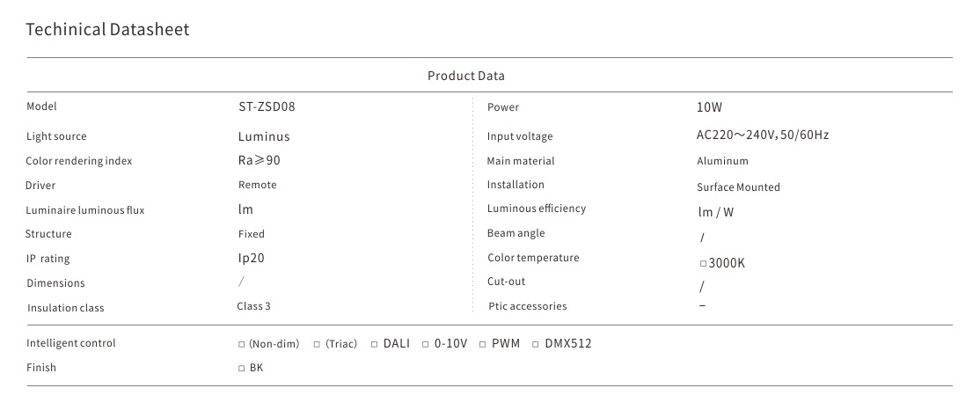Image resolution: width=980 pixels, height=410 pixels.
Task: Click the Product Data section header
Action: tap(466, 76)
